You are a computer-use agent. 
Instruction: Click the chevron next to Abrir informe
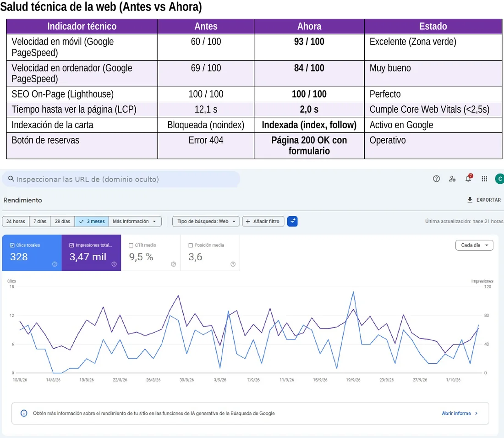click(477, 413)
